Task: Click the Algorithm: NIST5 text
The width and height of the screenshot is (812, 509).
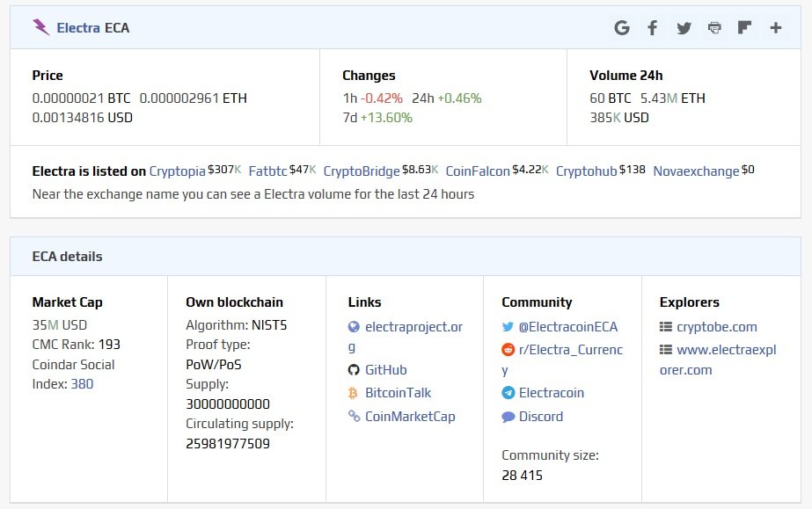Action: 236,325
